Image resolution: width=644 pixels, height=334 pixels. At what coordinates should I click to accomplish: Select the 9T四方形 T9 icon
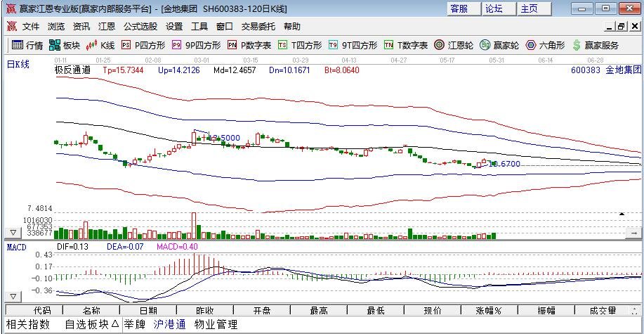point(333,45)
